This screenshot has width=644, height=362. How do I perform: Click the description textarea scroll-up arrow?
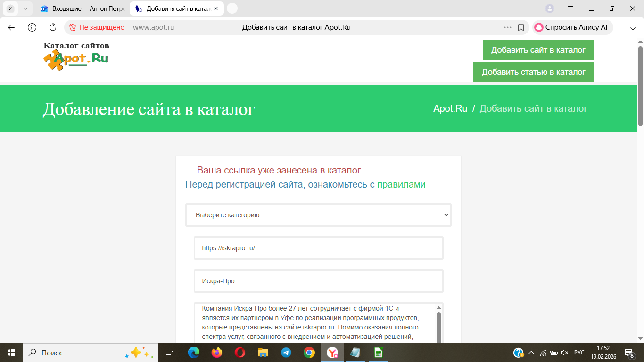pyautogui.click(x=439, y=307)
